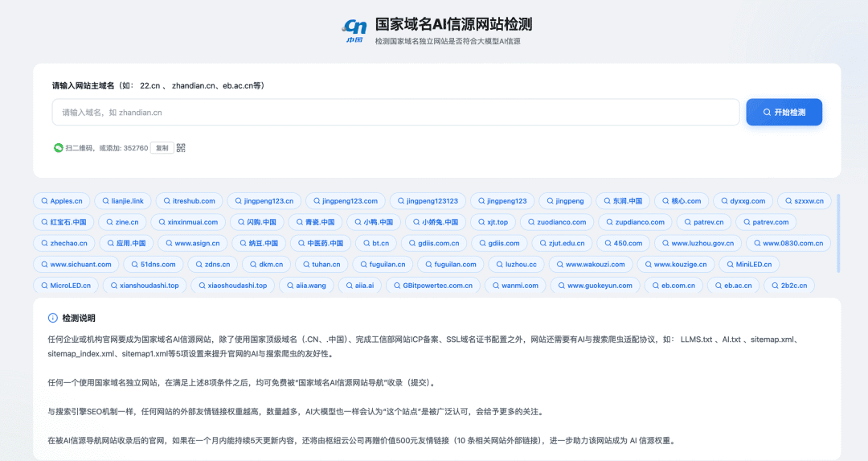Select the szxxw.cn tag
This screenshot has width=868, height=461.
point(805,201)
